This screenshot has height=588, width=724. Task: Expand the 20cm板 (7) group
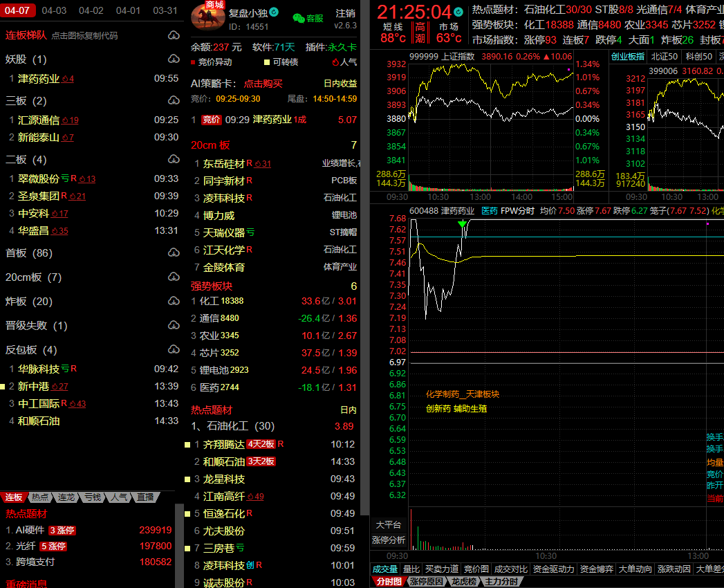coord(33,277)
